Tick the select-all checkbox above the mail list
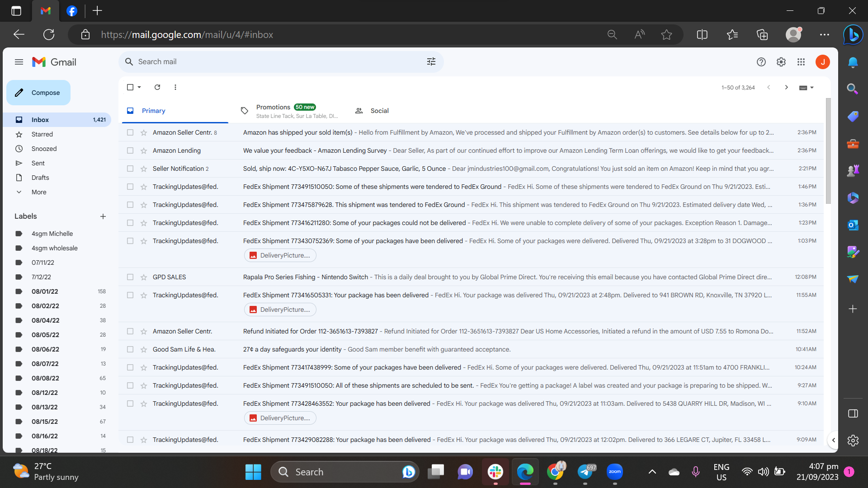Image resolution: width=868 pixels, height=488 pixels. (x=130, y=87)
